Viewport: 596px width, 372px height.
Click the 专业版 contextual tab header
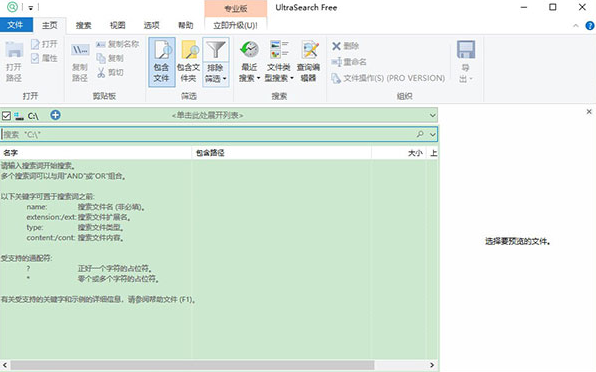[x=236, y=8]
